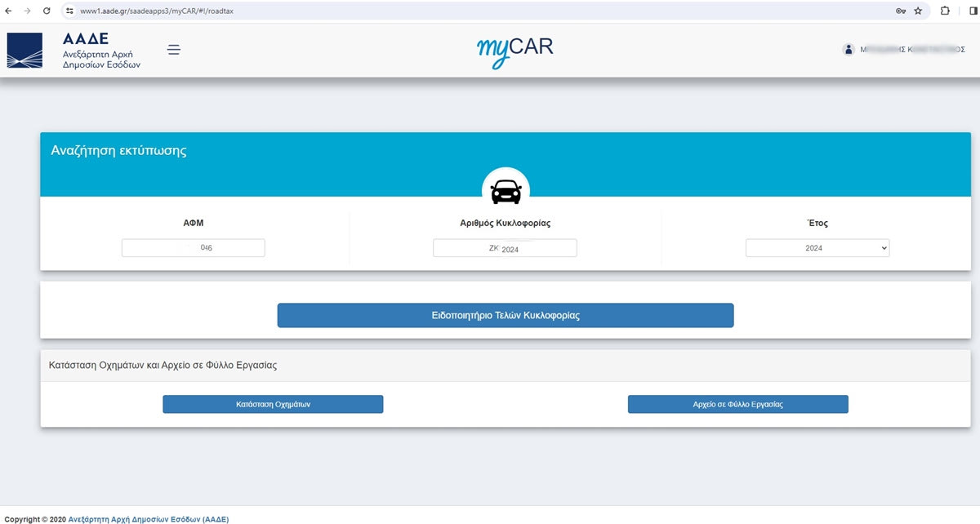Click the myCAR logo in header
The image size is (980, 524).
tap(514, 50)
